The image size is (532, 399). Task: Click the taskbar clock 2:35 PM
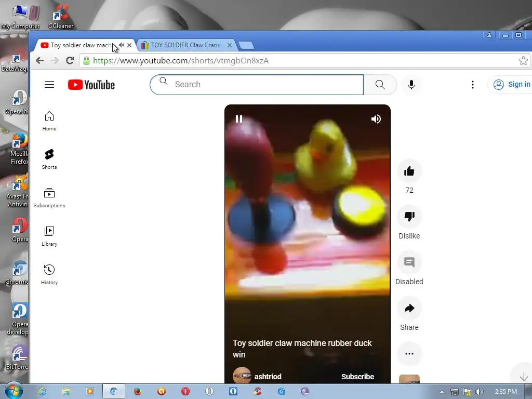[506, 392]
